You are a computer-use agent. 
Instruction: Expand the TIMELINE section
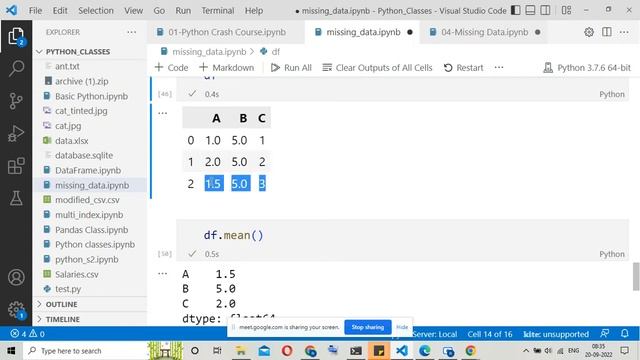(x=62, y=319)
